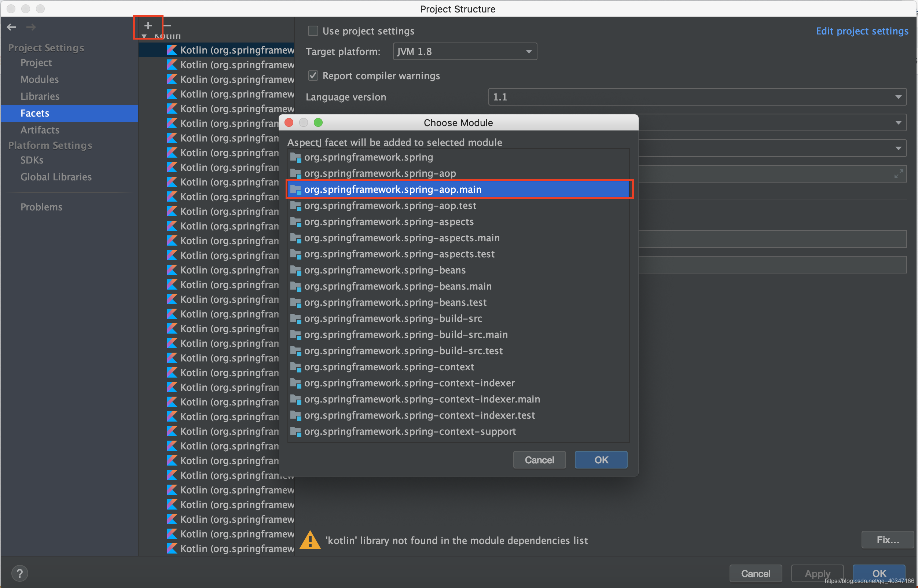The width and height of the screenshot is (918, 588).
Task: Open SDKs section
Action: pos(32,160)
